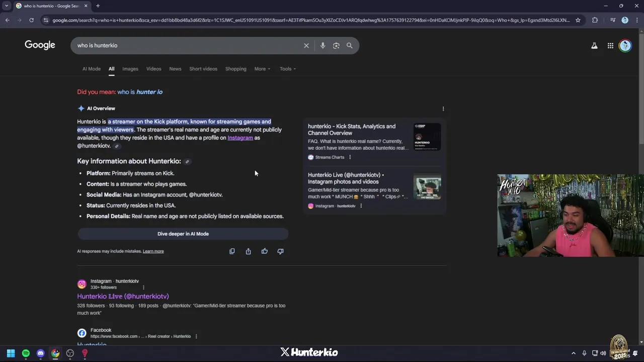Screen dimensions: 644x362
Task: Go to Google homepage via logo
Action: (40, 45)
